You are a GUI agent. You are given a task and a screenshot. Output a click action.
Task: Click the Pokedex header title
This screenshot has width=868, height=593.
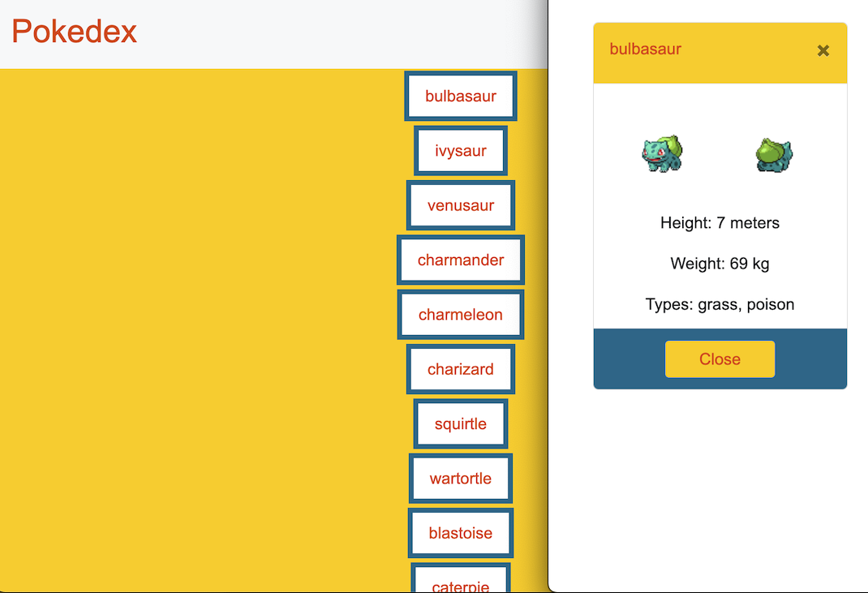coord(74,31)
